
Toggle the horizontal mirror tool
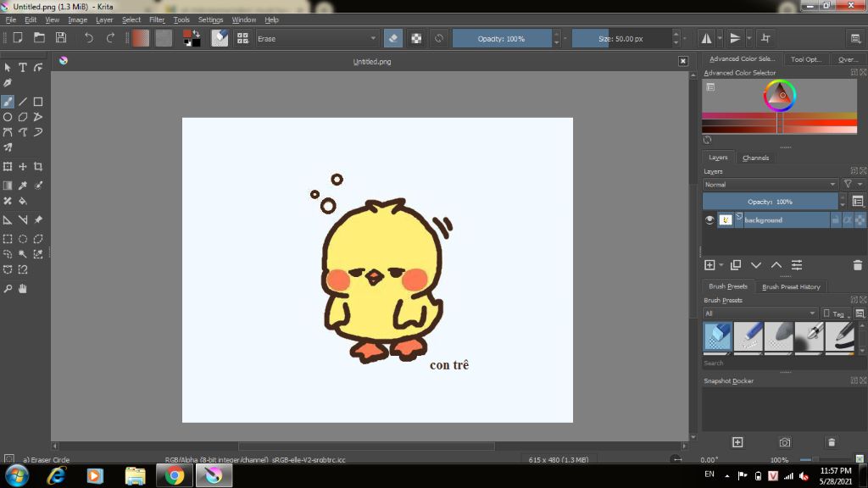(x=706, y=38)
